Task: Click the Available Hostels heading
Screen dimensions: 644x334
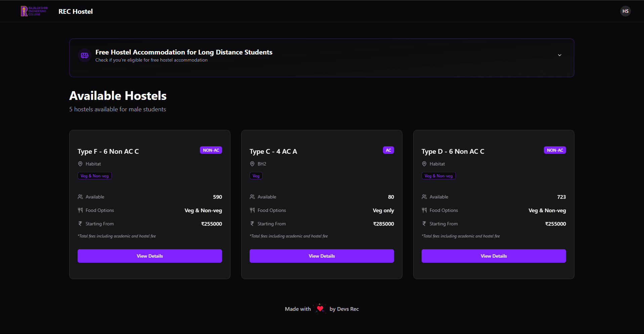Action: click(118, 96)
